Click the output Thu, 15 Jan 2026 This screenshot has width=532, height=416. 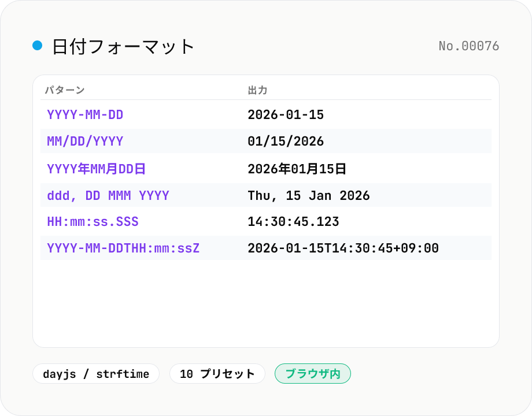click(x=309, y=195)
